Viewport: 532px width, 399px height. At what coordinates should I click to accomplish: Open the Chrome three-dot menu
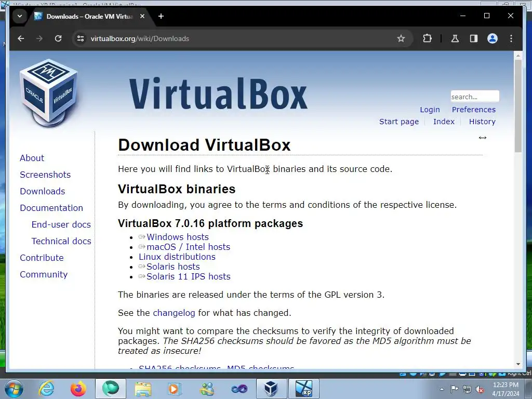tap(511, 38)
